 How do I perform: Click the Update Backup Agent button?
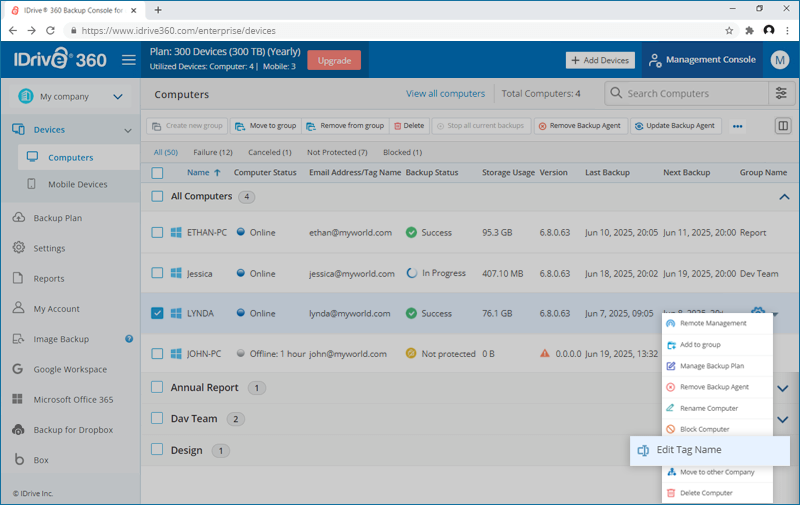[676, 125]
